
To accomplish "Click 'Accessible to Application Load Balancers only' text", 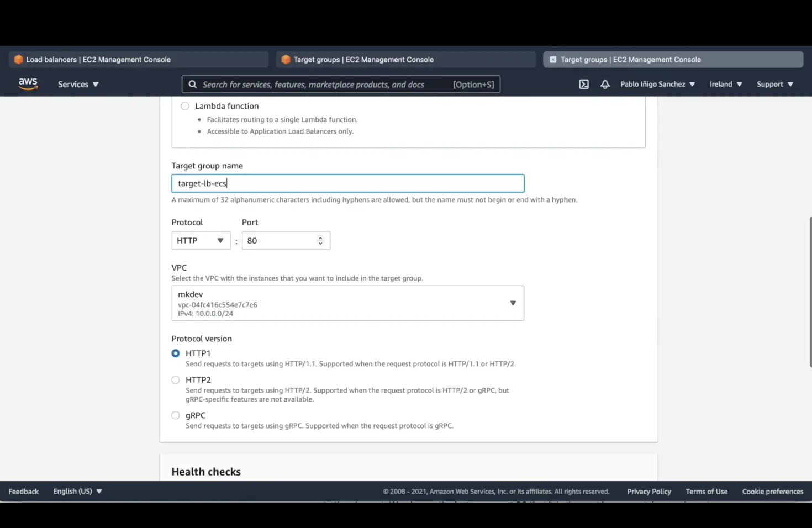I will point(280,131).
